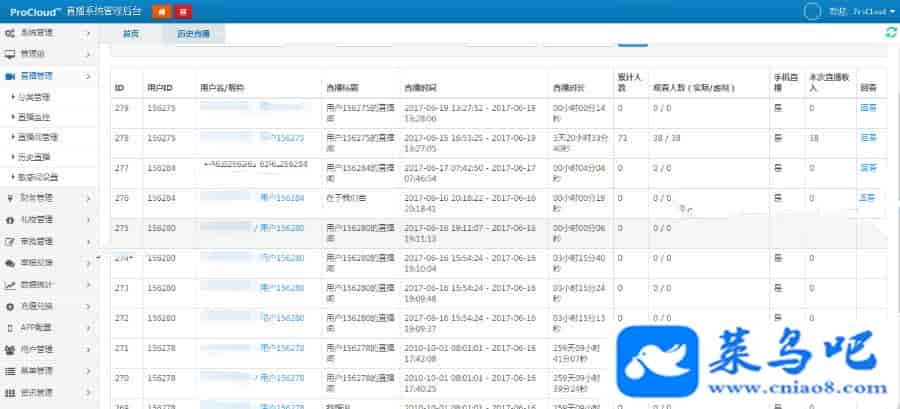Click the 用户管理 people icon in sidebar
Viewport: 900px width, 409px height.
[10, 349]
